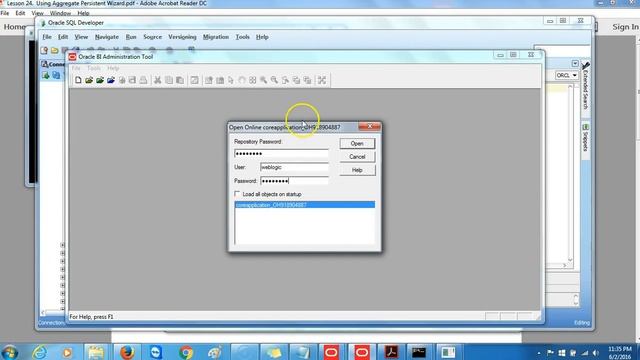
Task: Open Firefox from the taskbar
Action: (x=127, y=352)
